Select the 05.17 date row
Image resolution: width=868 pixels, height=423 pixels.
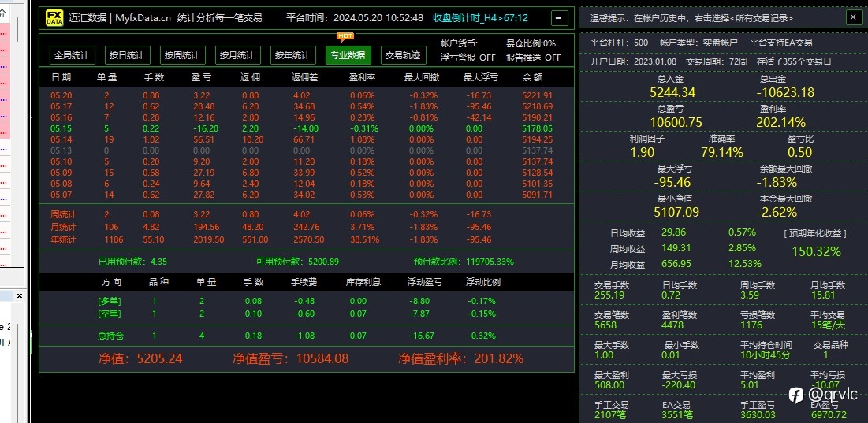[x=306, y=106]
